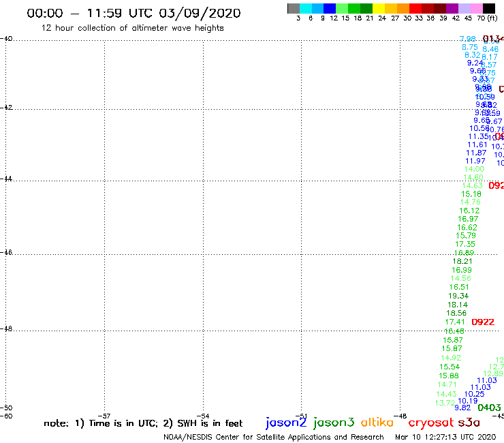
Task: Click the longitude axis label -57
Action: pyautogui.click(x=104, y=416)
